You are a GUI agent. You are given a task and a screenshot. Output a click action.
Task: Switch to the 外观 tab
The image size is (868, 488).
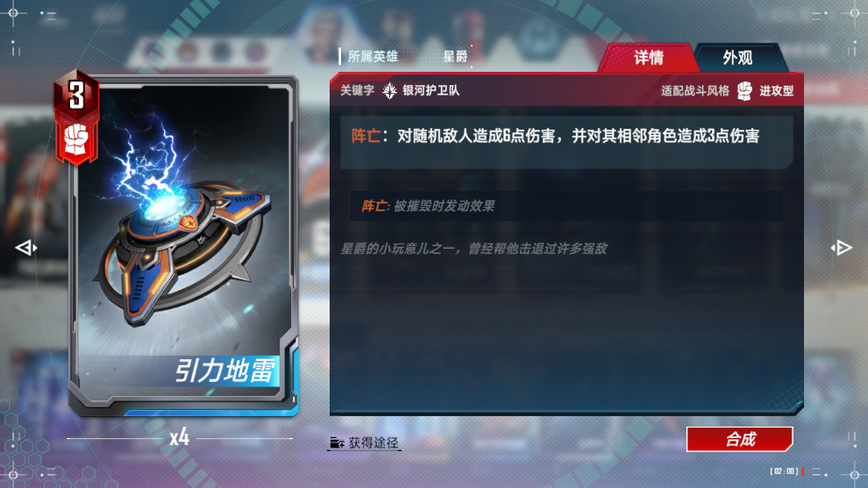pyautogui.click(x=738, y=58)
